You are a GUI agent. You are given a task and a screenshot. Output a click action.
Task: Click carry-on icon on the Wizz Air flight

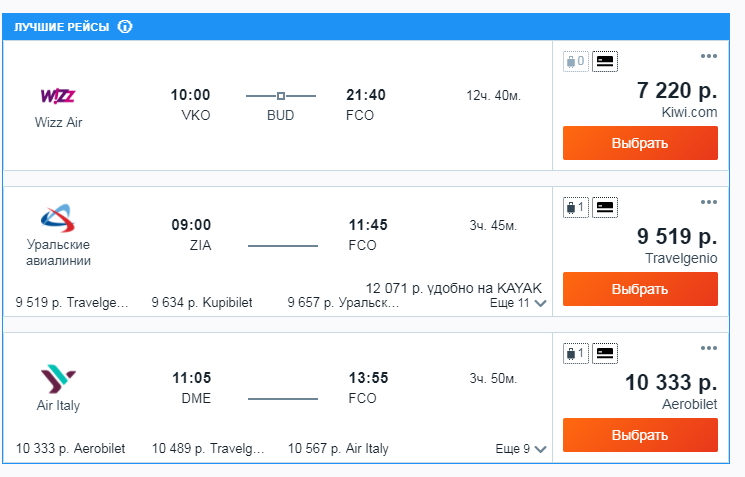point(605,61)
